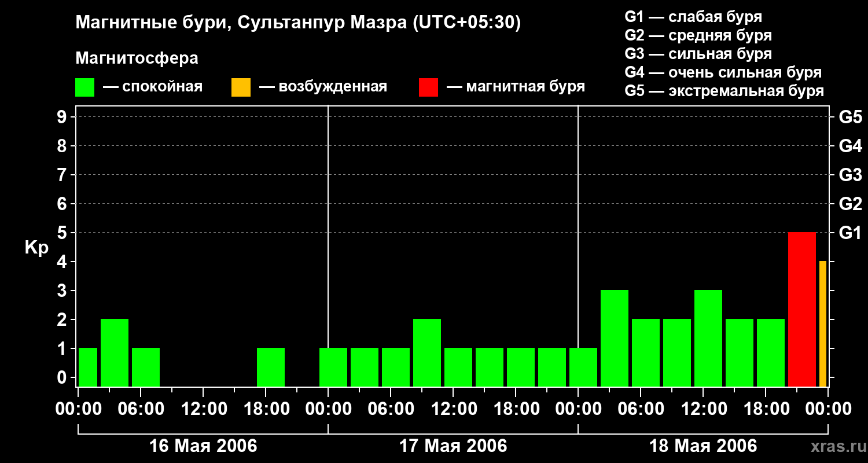Click the 'G1 — слабая буря' legend line
Viewport: 868px width, 463px height.
click(693, 17)
